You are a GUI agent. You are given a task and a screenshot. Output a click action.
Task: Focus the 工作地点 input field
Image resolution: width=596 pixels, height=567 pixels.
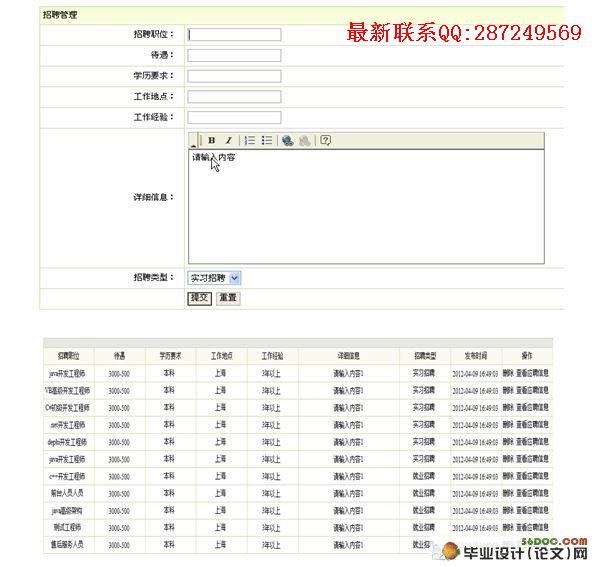pyautogui.click(x=234, y=97)
